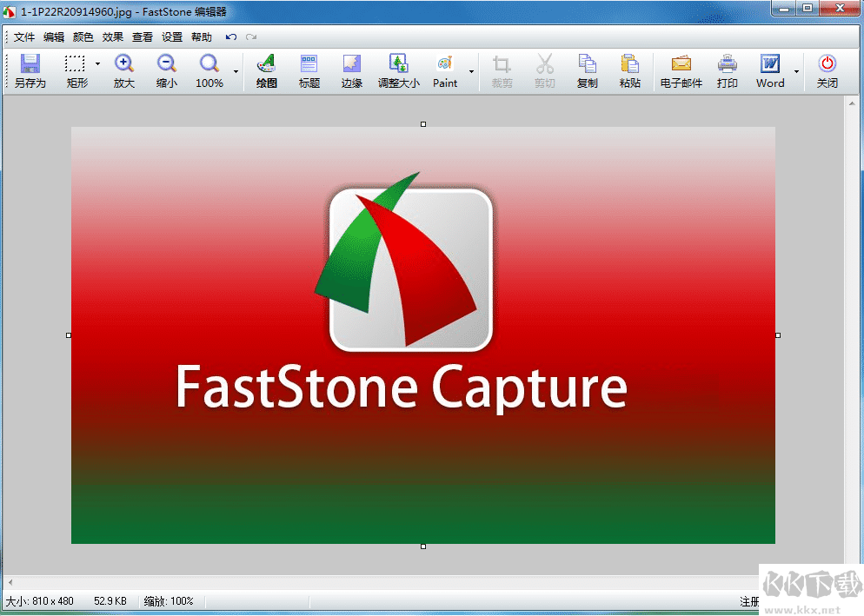Viewport: 864px width, 616px height.
Task: Print the image with 打印
Action: [727, 70]
